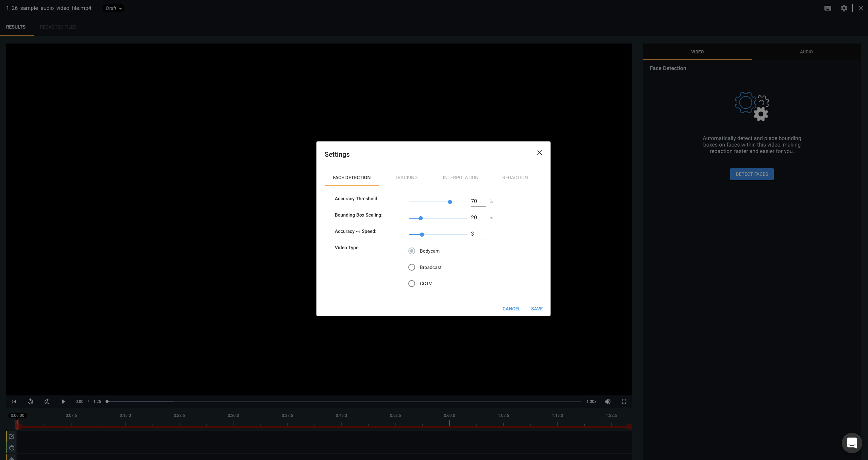
Task: Play the loaded video file
Action: 63,402
